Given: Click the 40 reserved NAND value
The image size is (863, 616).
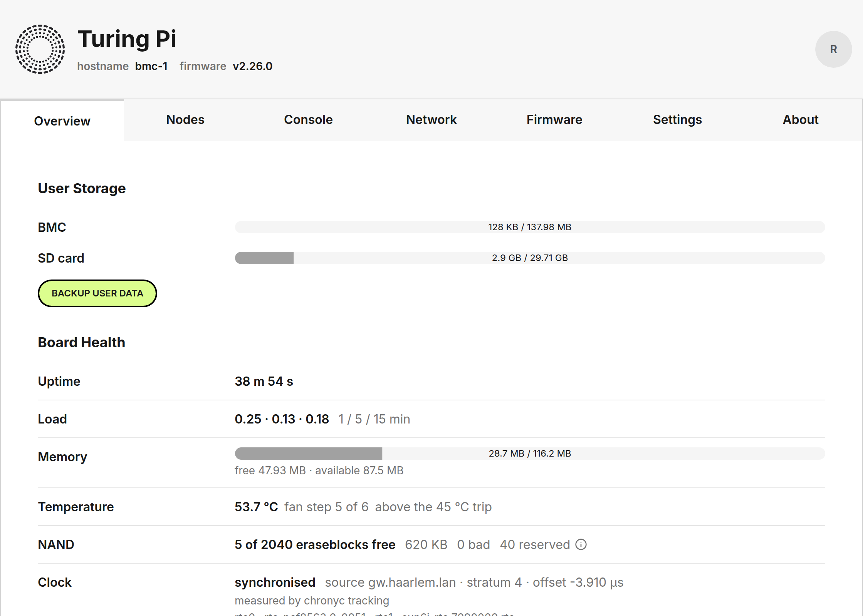Looking at the screenshot, I should (535, 544).
